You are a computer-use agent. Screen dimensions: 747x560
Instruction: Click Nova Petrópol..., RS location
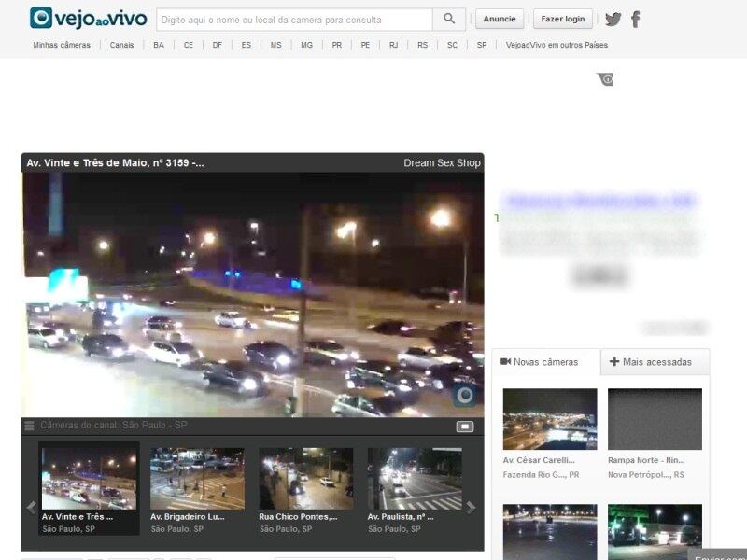click(645, 475)
